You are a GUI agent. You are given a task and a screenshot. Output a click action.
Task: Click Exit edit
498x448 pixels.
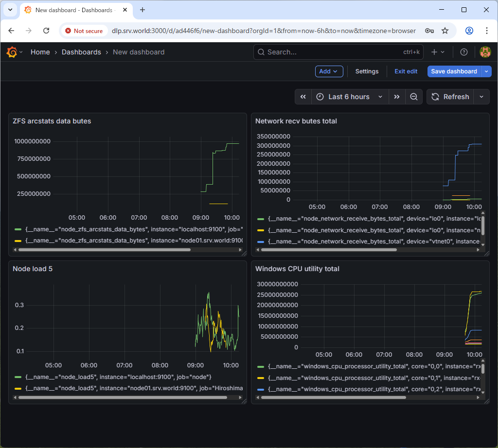(x=406, y=71)
